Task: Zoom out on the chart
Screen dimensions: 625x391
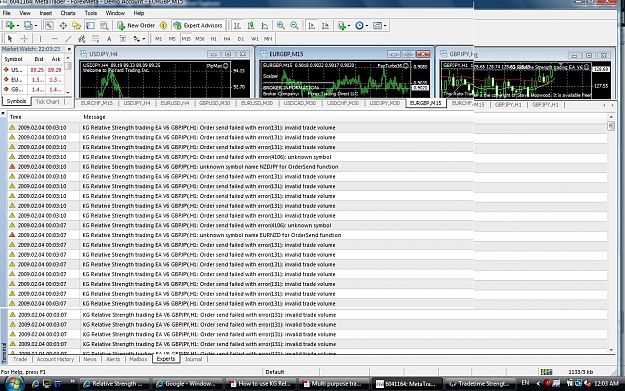Action: 294,26
